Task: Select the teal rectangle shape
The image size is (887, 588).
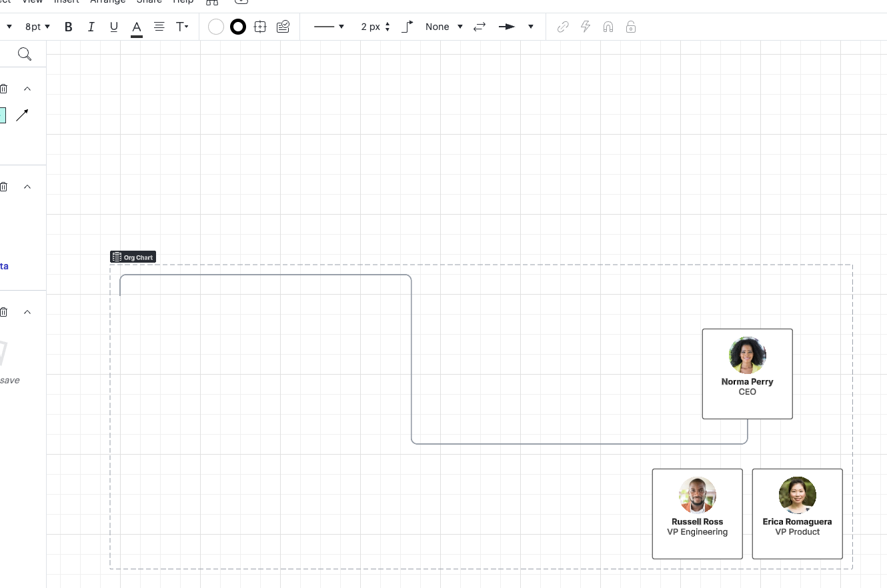Action: pos(3,115)
